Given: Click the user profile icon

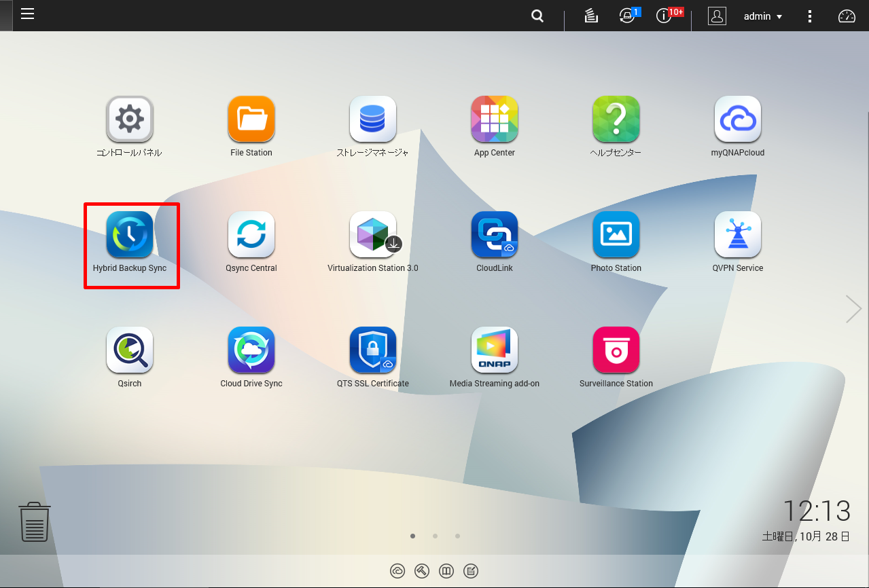Looking at the screenshot, I should pyautogui.click(x=717, y=16).
